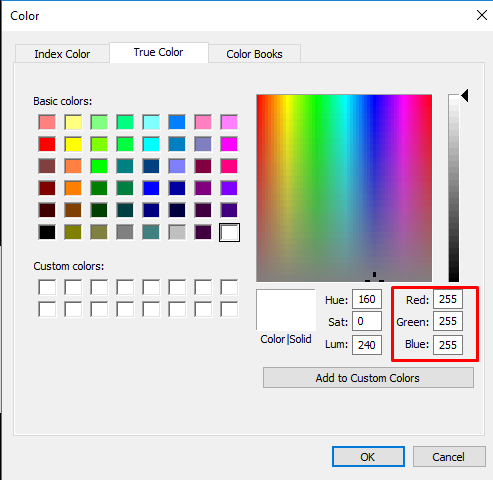Image resolution: width=493 pixels, height=480 pixels.
Task: Click the black luminance slider arrow
Action: (465, 96)
